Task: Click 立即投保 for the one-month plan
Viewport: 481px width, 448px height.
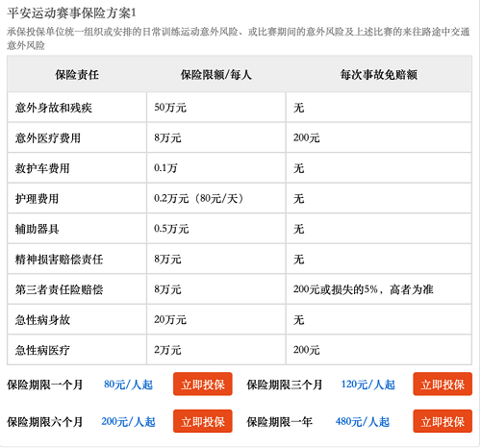Action: pos(203,384)
